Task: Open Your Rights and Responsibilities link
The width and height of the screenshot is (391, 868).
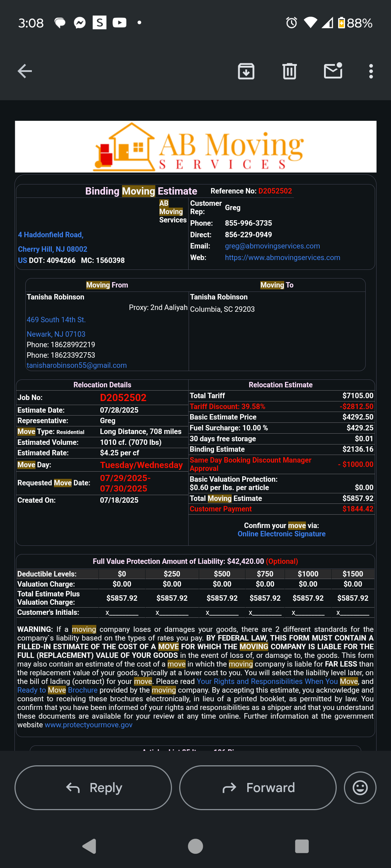Action: click(267, 681)
